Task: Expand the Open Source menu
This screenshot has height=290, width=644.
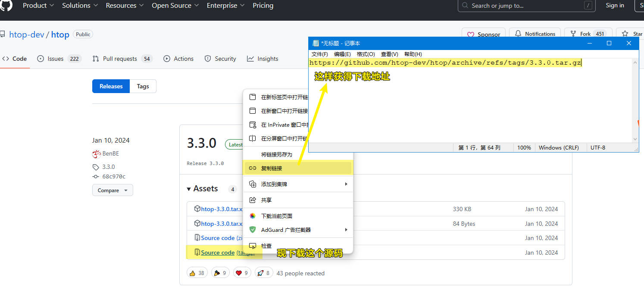Action: coord(175,6)
